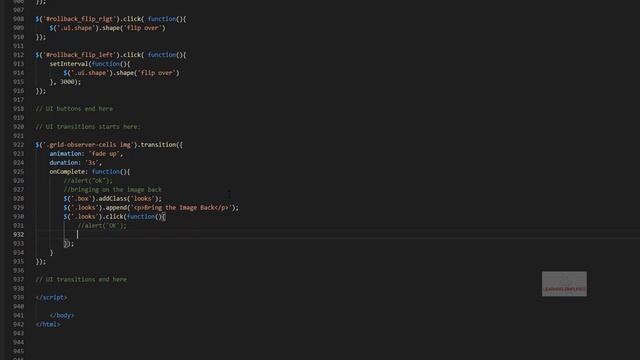
Task: Click line number 939 in the gutter
Action: (18, 297)
